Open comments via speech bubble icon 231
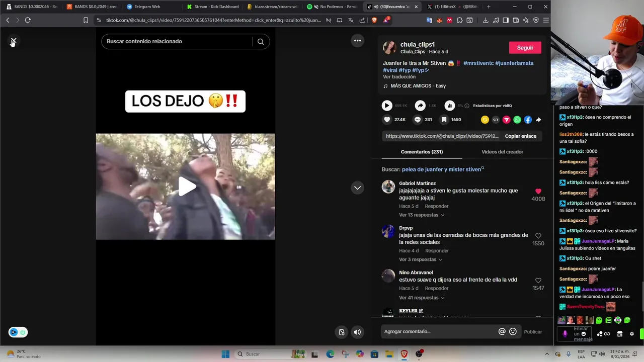 tap(417, 120)
